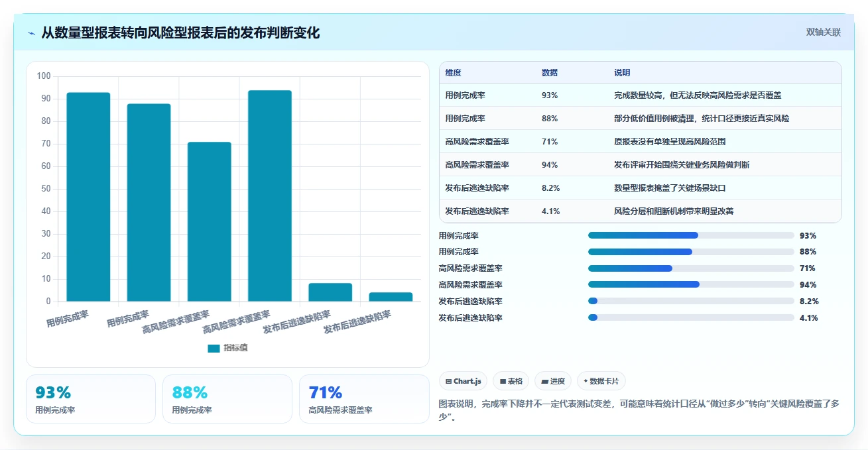The width and height of the screenshot is (868, 450).
Task: Click the 用例完成率 label beside the 88% progress bar
Action: coord(459,252)
